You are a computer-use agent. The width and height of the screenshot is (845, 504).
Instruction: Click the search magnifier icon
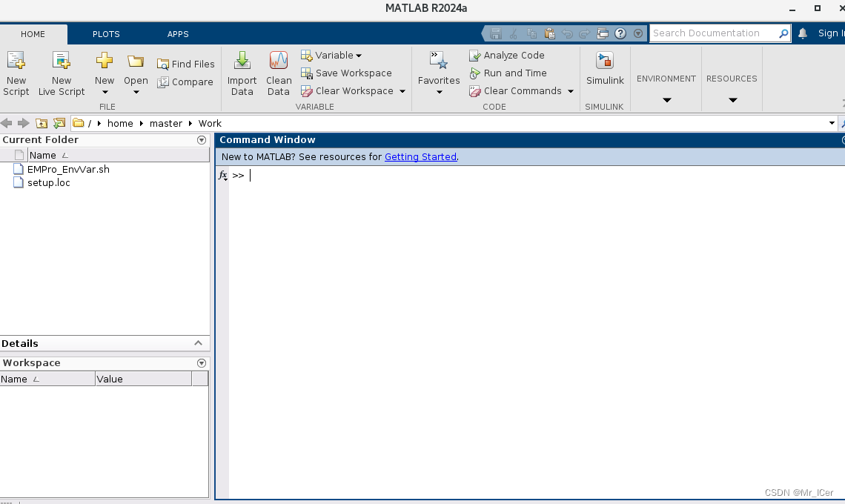(783, 33)
